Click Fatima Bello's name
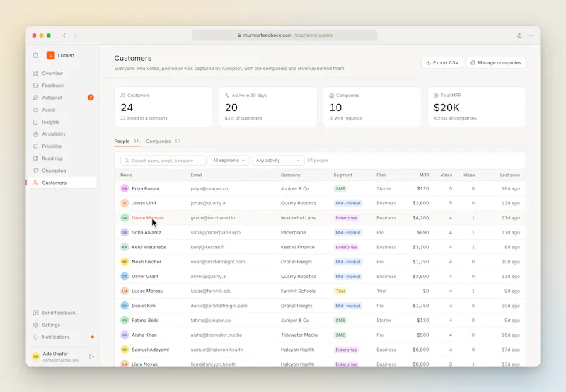 (x=145, y=320)
